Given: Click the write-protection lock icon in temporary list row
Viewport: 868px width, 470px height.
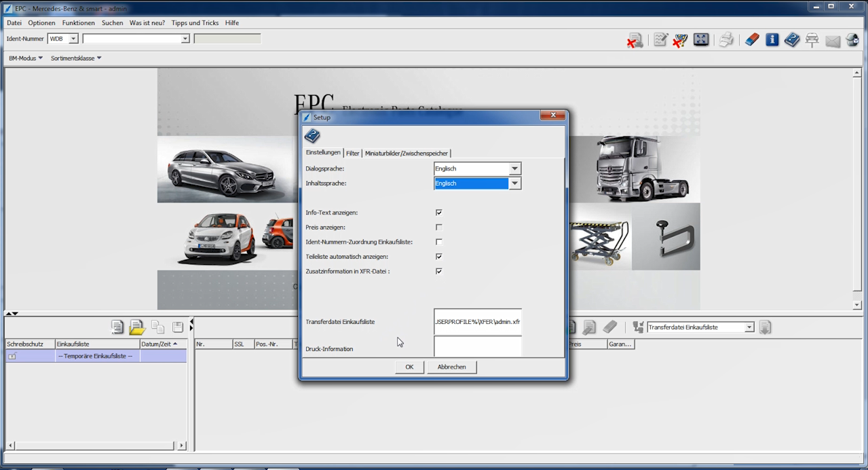Looking at the screenshot, I should coord(12,356).
